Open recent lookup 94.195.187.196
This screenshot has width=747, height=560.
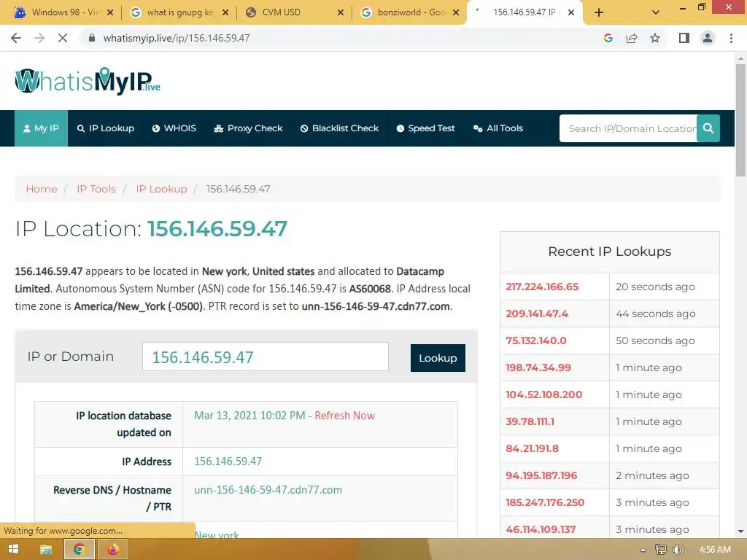pyautogui.click(x=541, y=475)
